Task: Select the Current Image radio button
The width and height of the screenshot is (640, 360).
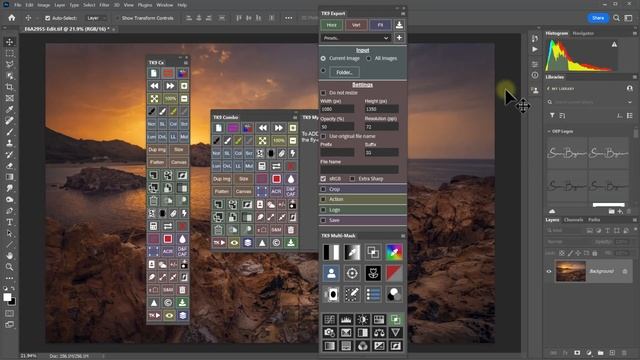Action: (323, 58)
